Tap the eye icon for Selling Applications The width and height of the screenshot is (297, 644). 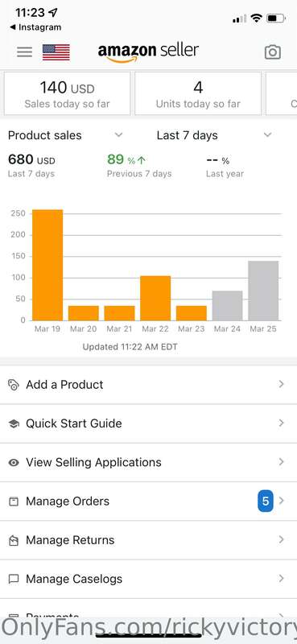tap(14, 462)
